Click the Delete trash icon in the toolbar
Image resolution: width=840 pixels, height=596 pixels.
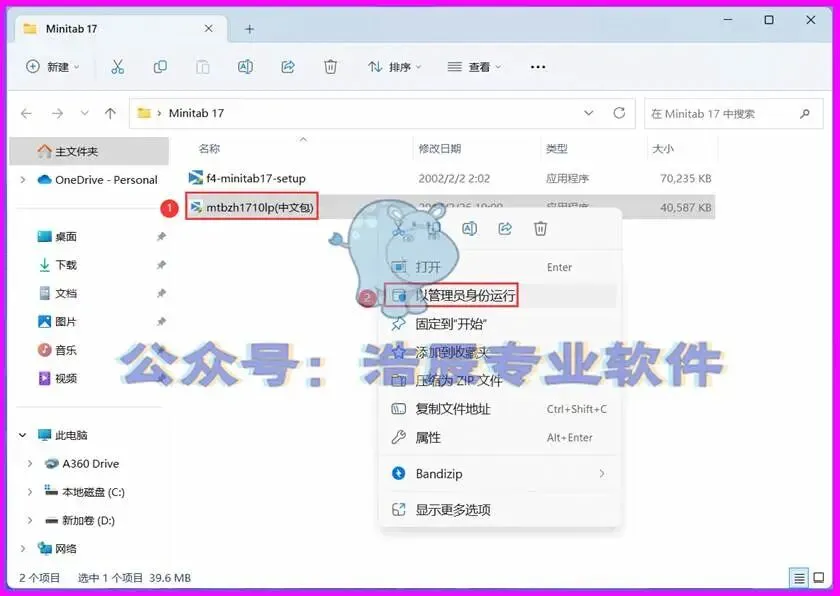coord(331,67)
